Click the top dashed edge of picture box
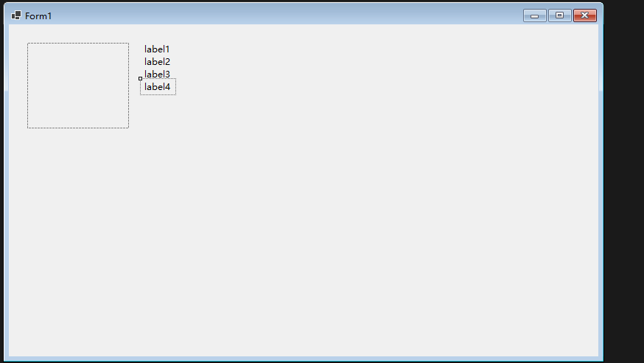This screenshot has height=363, width=644. pyautogui.click(x=78, y=44)
